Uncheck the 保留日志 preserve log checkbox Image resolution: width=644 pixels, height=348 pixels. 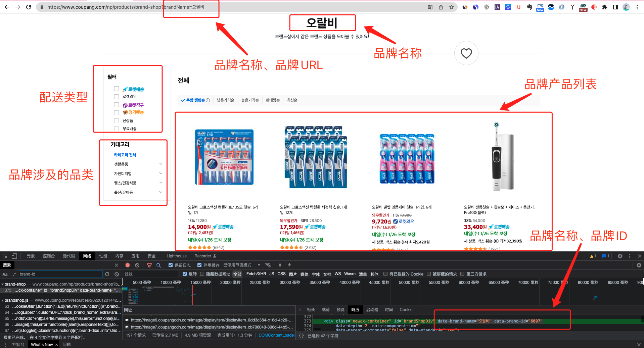171,265
